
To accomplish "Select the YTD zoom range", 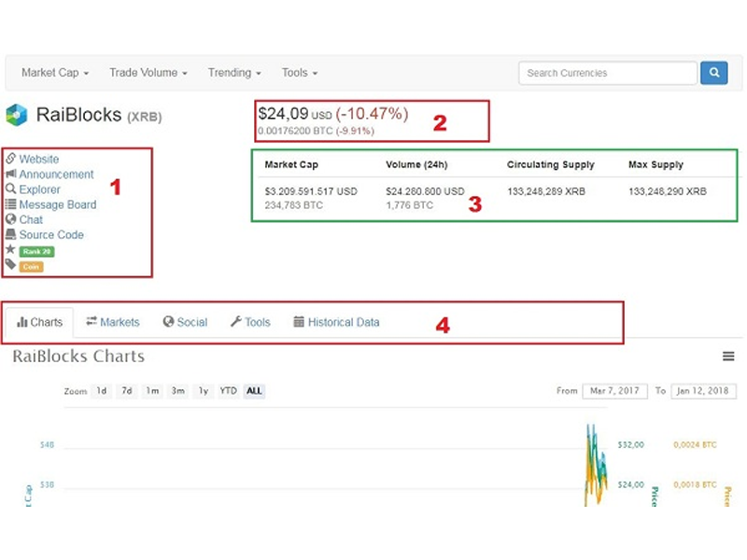I will 228,391.
